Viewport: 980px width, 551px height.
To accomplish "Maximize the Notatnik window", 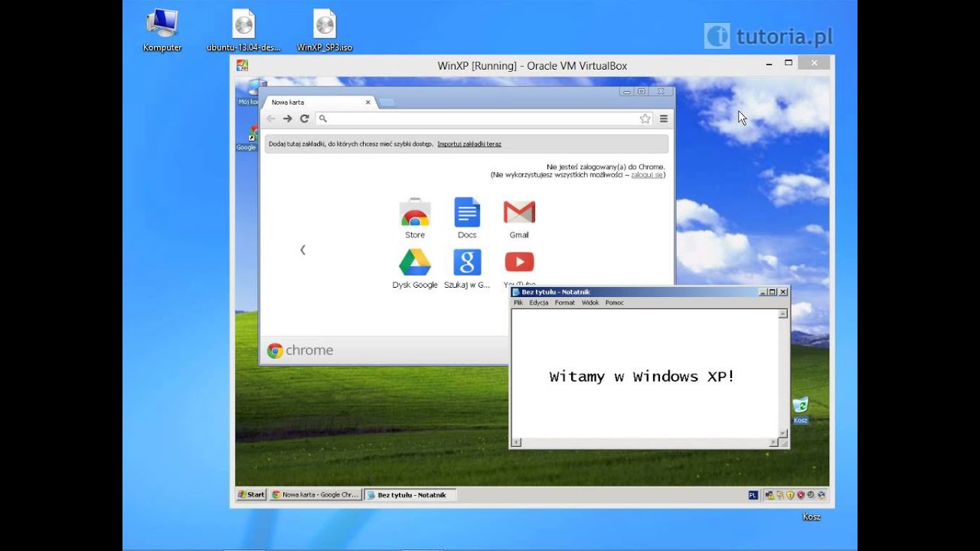I will coord(773,292).
